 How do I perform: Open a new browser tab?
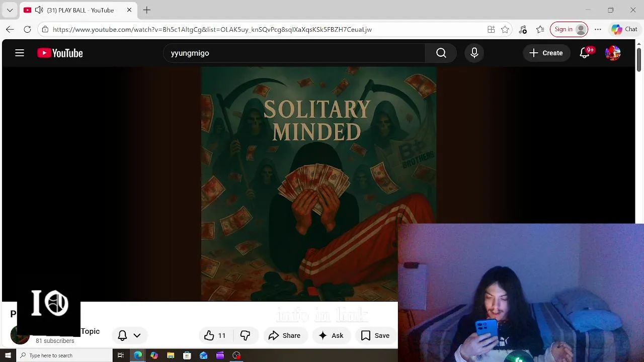(x=146, y=10)
